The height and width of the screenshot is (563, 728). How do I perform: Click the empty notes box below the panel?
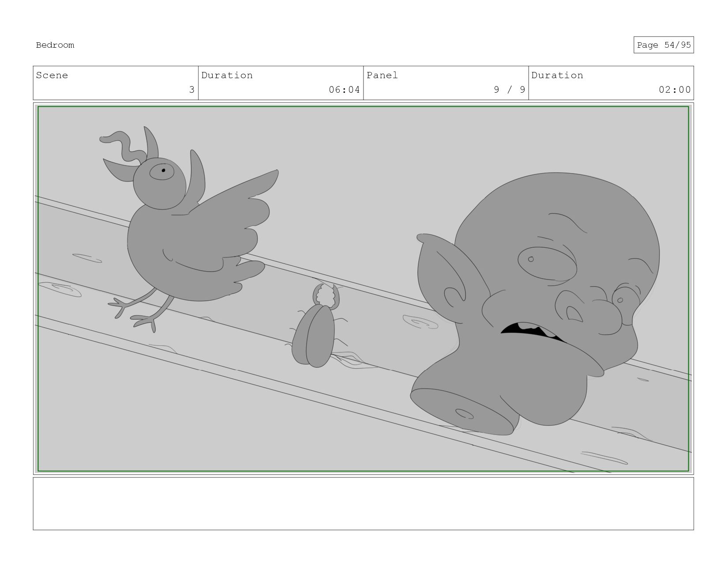point(363,503)
